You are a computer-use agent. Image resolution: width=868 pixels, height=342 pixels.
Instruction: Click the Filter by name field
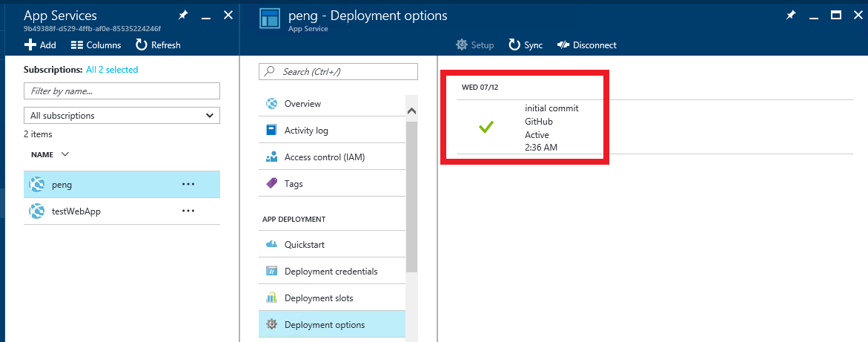pyautogui.click(x=122, y=91)
